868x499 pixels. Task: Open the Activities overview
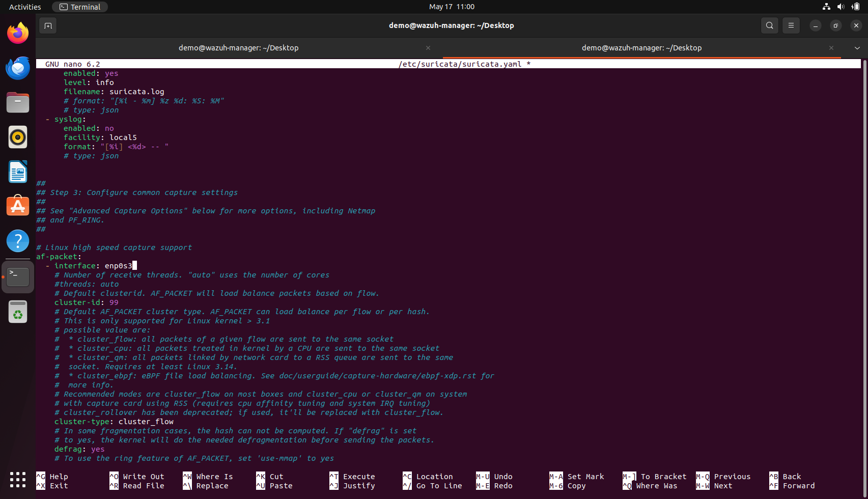[x=25, y=7]
